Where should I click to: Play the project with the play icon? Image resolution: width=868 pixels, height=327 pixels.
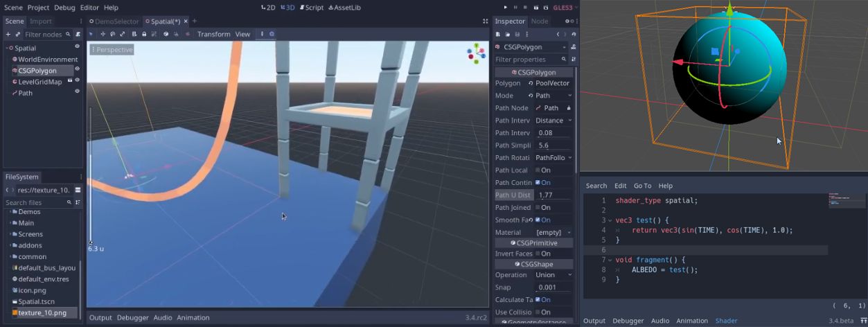pyautogui.click(x=506, y=7)
